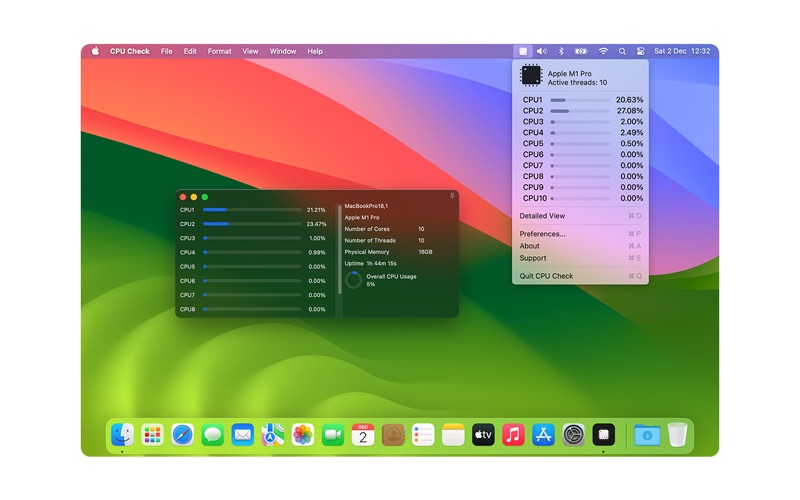The width and height of the screenshot is (800, 500).
Task: Click the Uptime 1h 44m 15s text
Action: tap(370, 263)
